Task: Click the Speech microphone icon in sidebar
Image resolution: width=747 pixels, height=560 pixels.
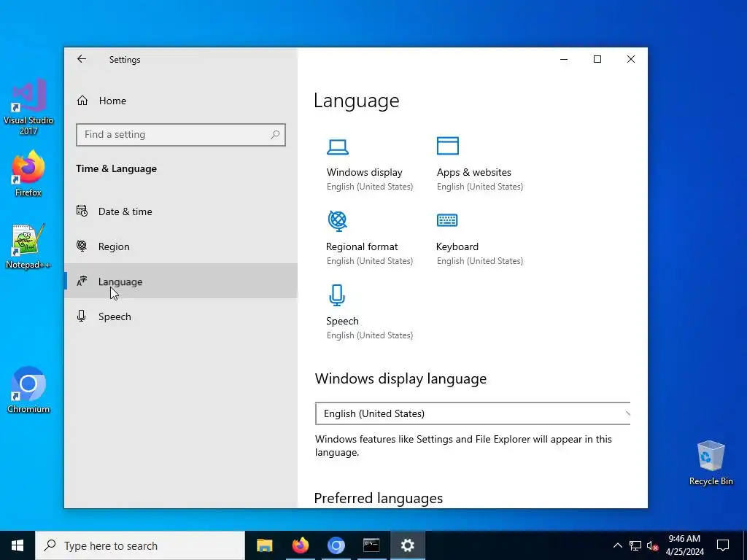Action: point(82,316)
